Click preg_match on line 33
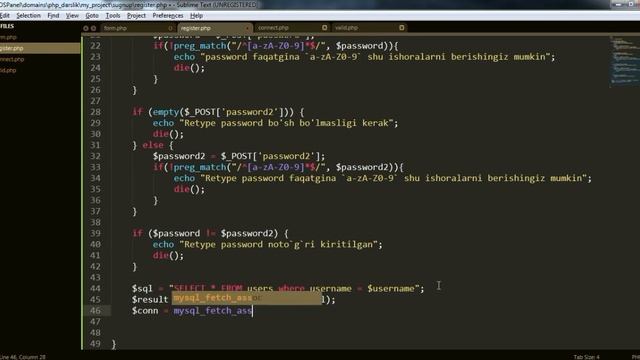640x360 pixels. [200, 167]
